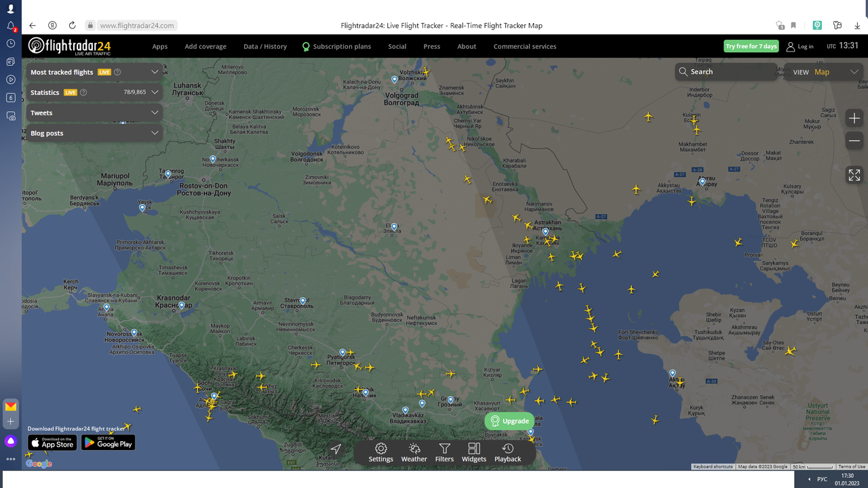Click the Volgograd airport pin
Screen dimensions: 868x488
coord(395,80)
